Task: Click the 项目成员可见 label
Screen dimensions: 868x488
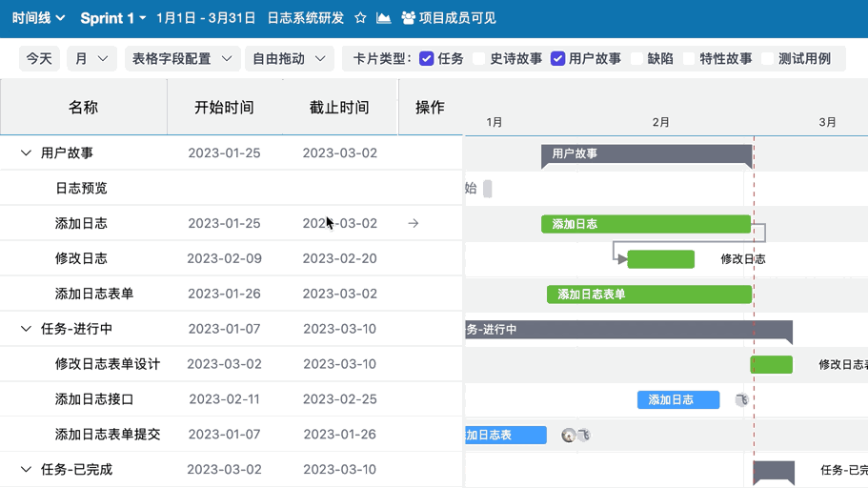Action: pos(457,18)
